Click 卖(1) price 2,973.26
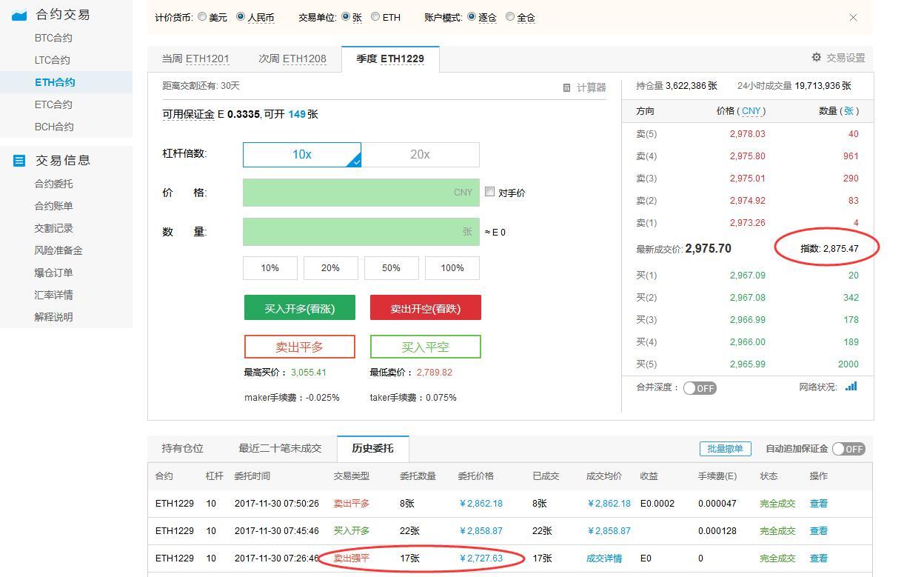The image size is (924, 577). (x=748, y=223)
